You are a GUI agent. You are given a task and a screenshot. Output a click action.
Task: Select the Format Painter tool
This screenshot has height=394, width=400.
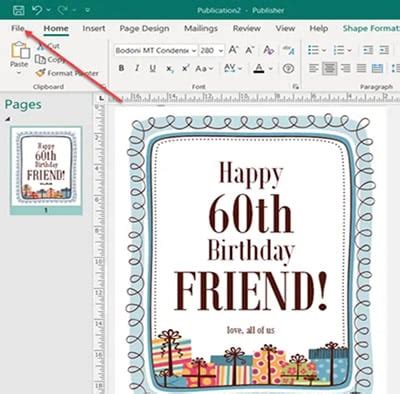pyautogui.click(x=67, y=73)
